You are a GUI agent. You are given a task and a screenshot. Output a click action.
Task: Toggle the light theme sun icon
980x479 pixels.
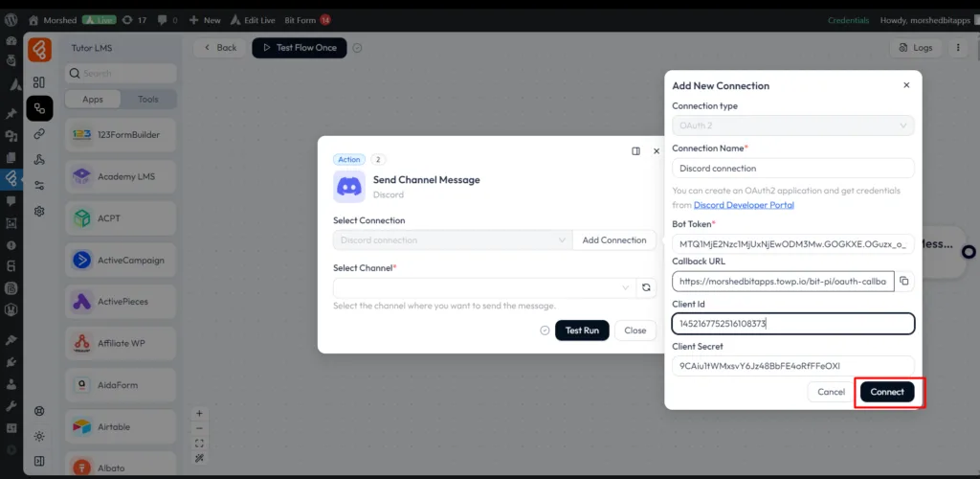pyautogui.click(x=39, y=436)
